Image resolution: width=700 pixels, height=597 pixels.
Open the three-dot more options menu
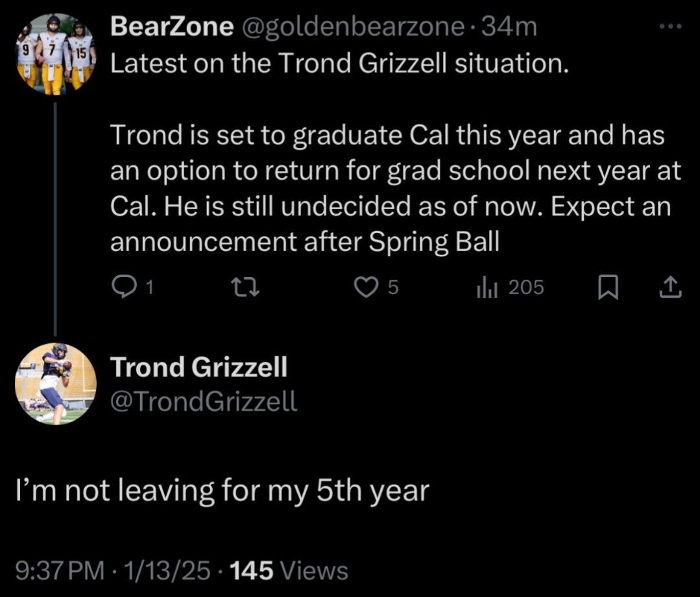670,27
